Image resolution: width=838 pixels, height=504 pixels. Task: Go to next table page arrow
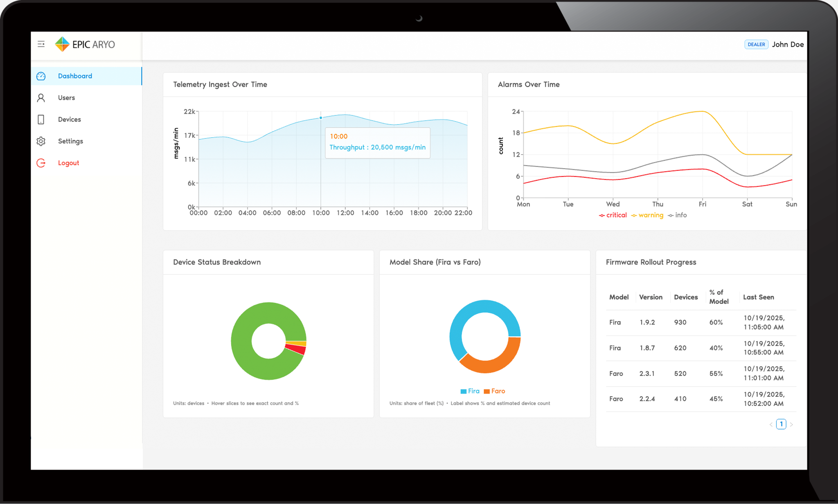(x=791, y=425)
